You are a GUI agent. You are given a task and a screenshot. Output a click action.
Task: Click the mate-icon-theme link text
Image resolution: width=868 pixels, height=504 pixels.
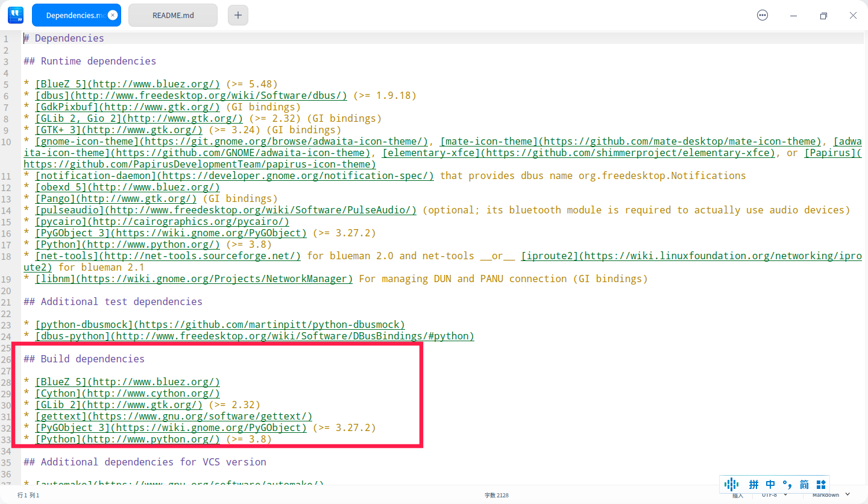(631, 141)
